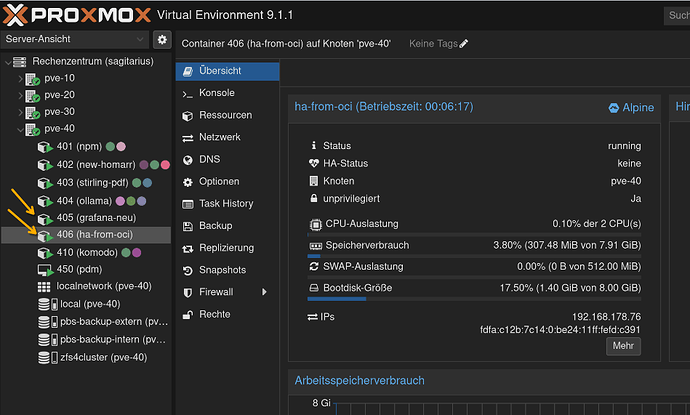The width and height of the screenshot is (690, 415).
Task: Click the HA-Status value keine
Action: 629,164
